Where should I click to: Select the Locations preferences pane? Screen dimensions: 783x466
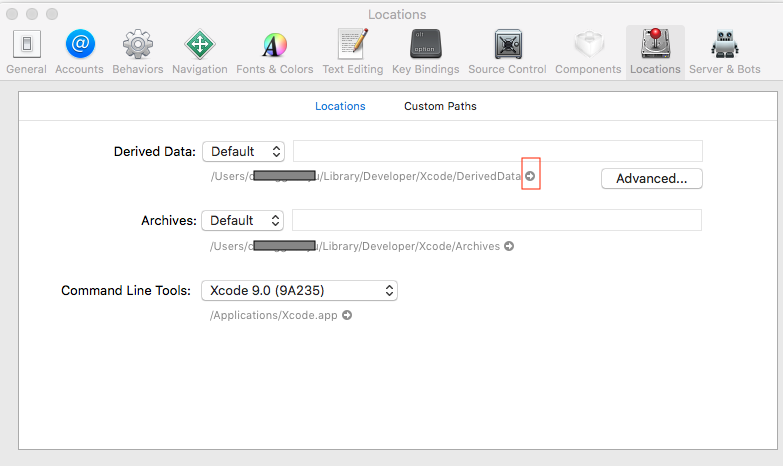(x=655, y=52)
